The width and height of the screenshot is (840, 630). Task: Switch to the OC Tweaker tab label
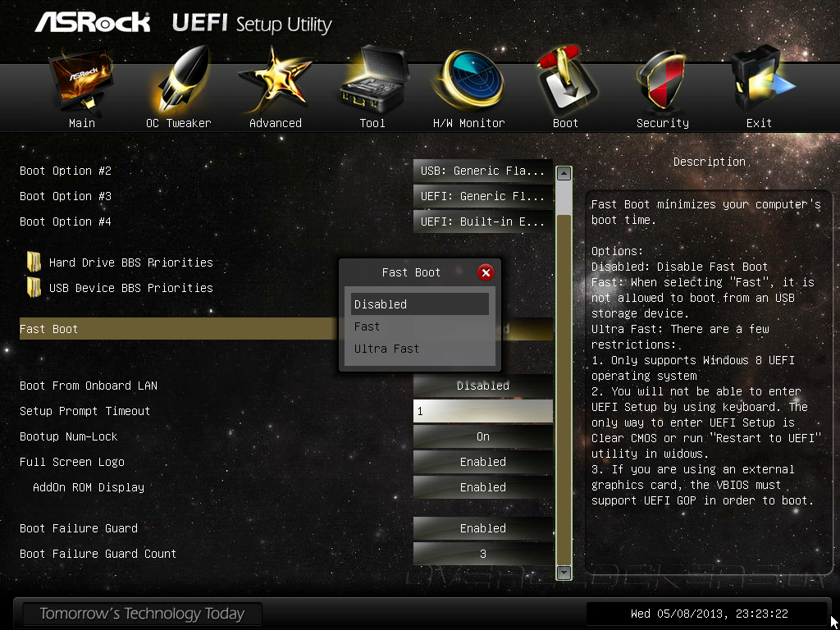pos(178,123)
